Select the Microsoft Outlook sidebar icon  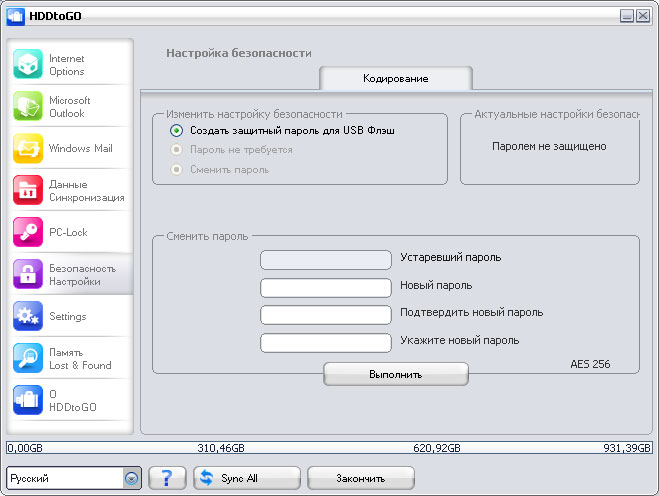28,107
